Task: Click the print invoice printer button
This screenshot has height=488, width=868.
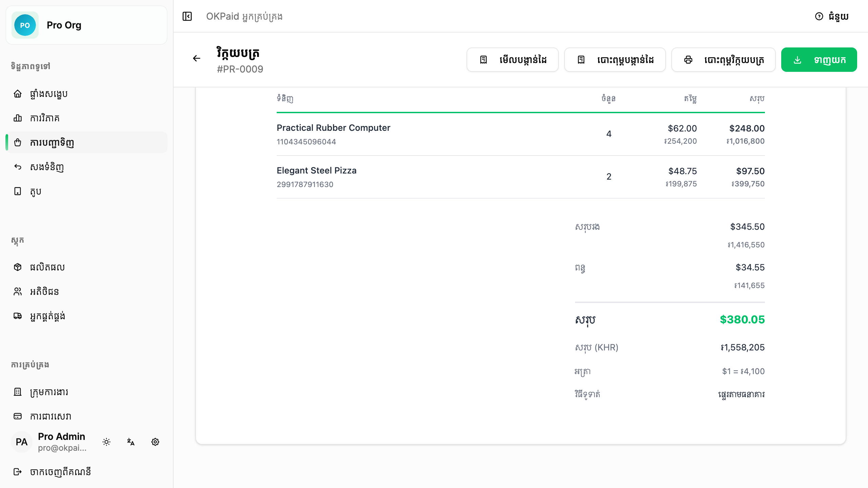Action: (723, 60)
